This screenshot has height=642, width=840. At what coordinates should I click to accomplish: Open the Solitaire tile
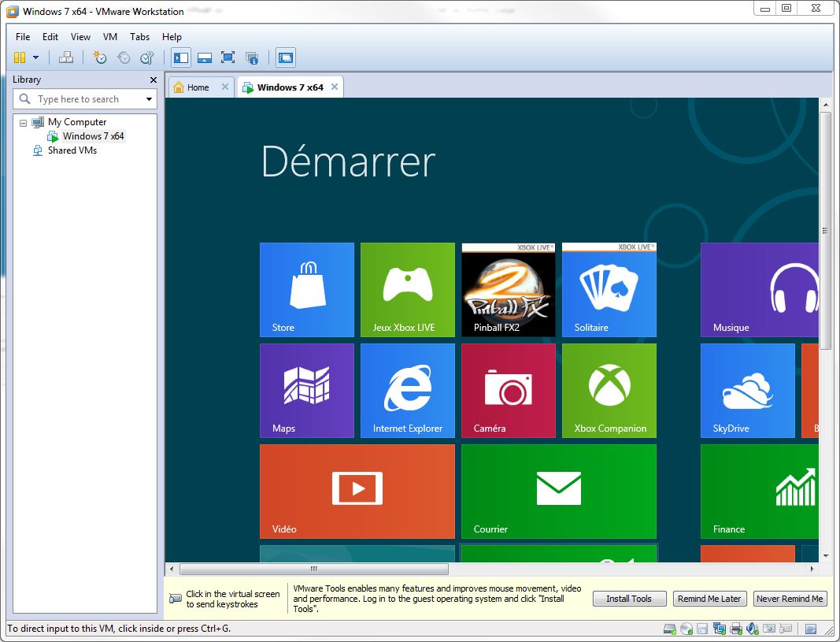point(609,290)
